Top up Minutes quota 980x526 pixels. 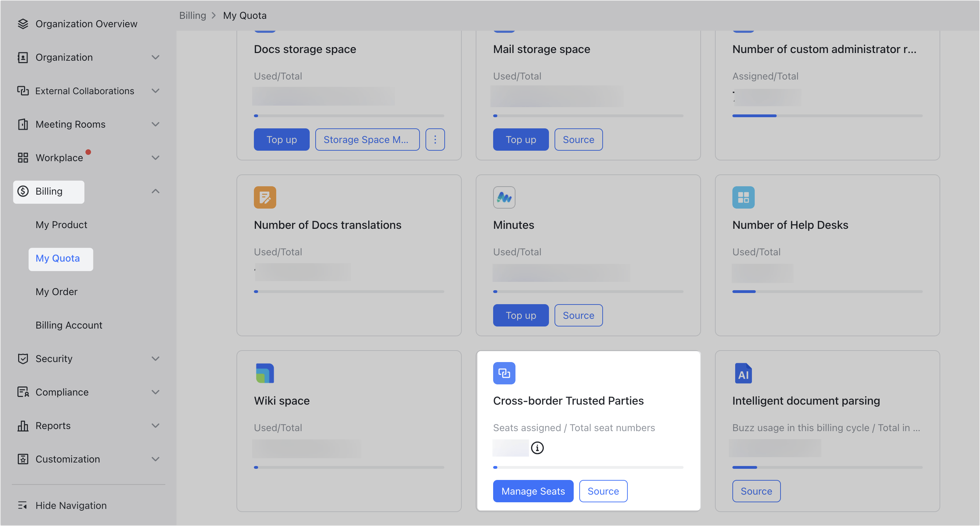(521, 316)
